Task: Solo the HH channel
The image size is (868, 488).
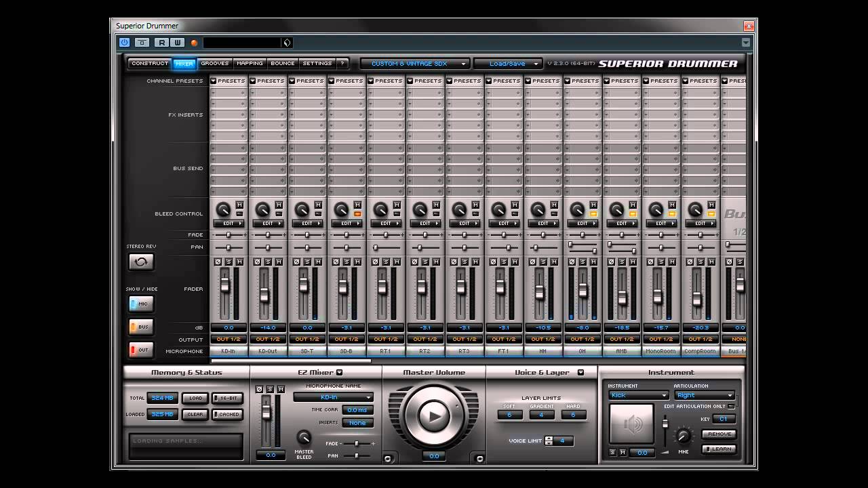Action: pos(543,262)
